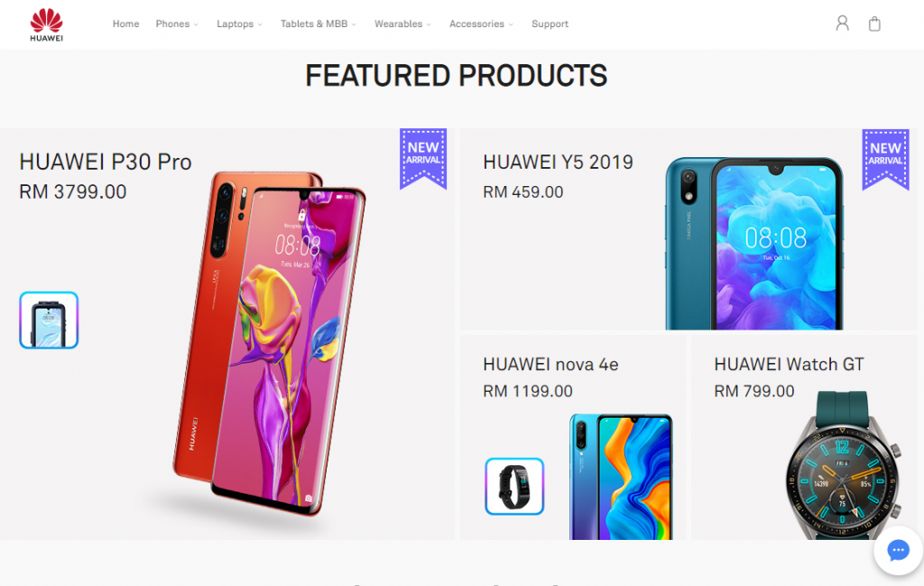The height and width of the screenshot is (586, 924).
Task: Select the P30 Pro blue color thumbnail
Action: tap(49, 321)
